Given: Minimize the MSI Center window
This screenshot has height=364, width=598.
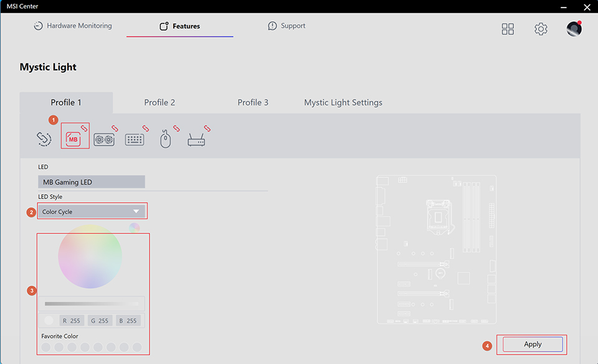Looking at the screenshot, I should pyautogui.click(x=564, y=7).
